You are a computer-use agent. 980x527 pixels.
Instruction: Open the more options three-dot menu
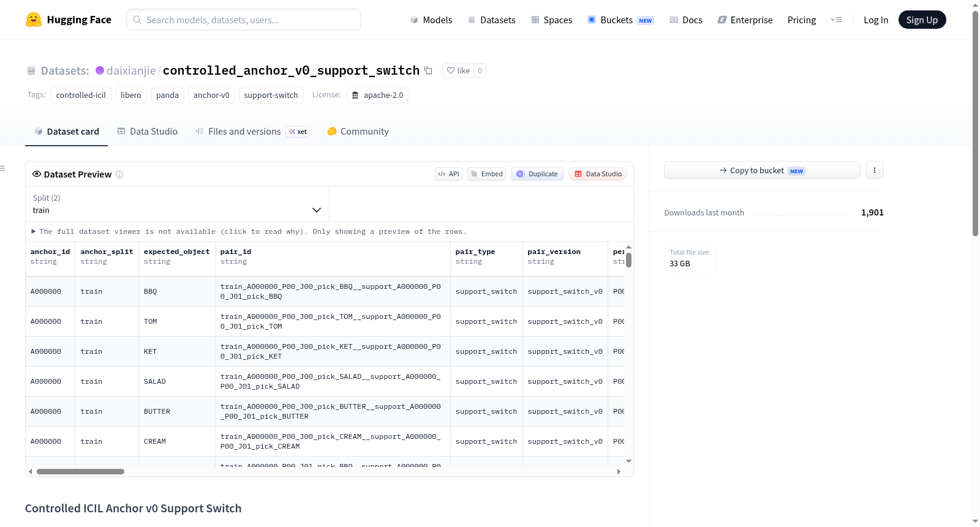[x=875, y=170]
